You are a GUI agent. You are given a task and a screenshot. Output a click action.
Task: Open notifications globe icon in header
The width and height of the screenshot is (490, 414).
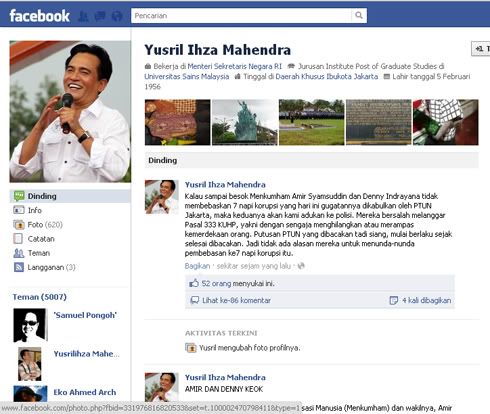pos(117,16)
